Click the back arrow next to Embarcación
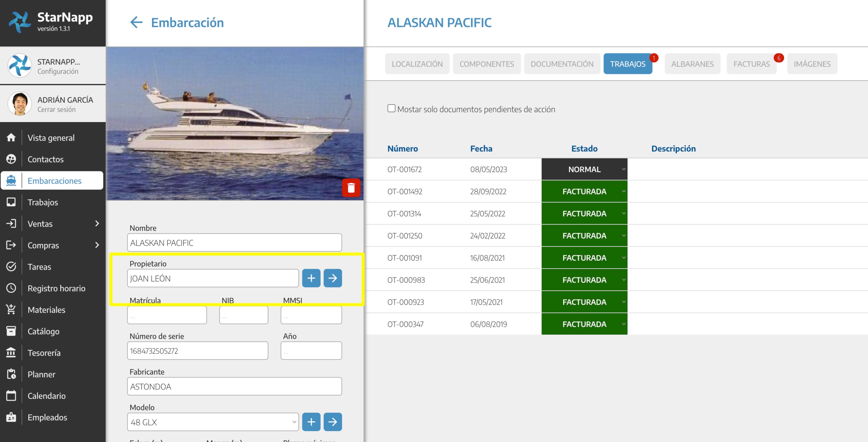The image size is (868, 442). point(136,22)
